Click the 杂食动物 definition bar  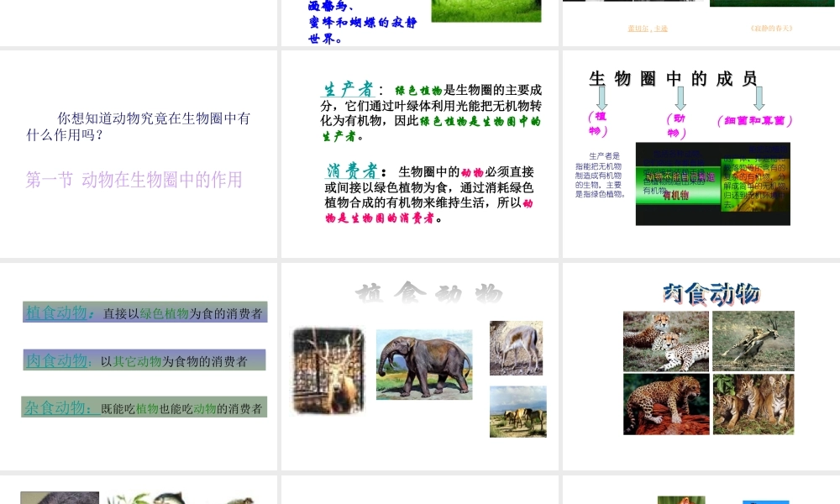(x=144, y=407)
